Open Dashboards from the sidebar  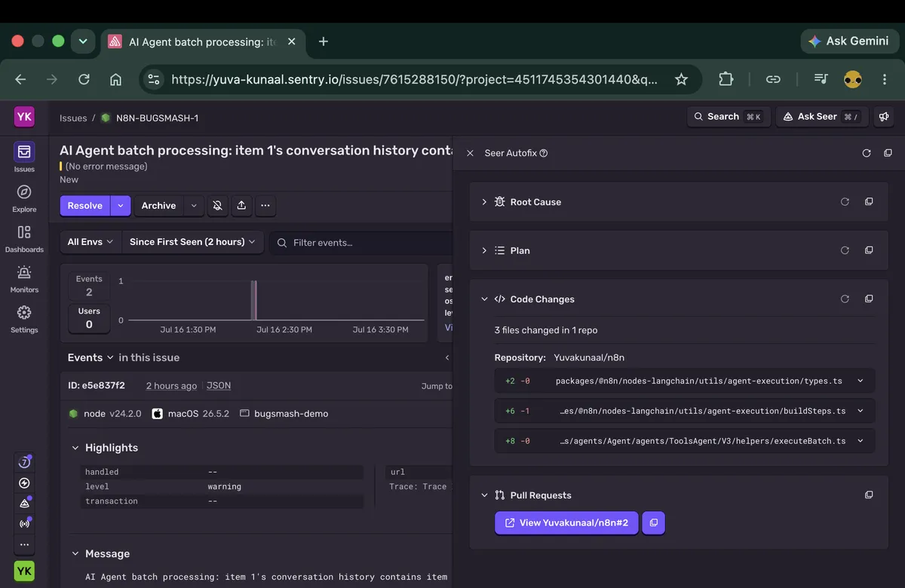(x=24, y=238)
